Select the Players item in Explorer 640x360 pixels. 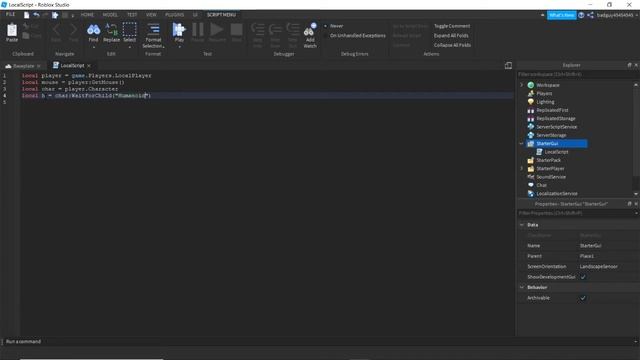544,93
